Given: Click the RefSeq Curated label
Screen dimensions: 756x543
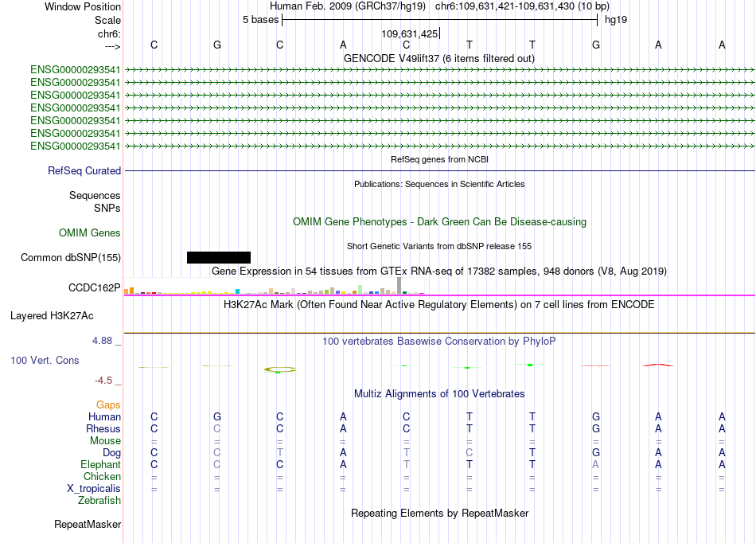Looking at the screenshot, I should point(84,170).
